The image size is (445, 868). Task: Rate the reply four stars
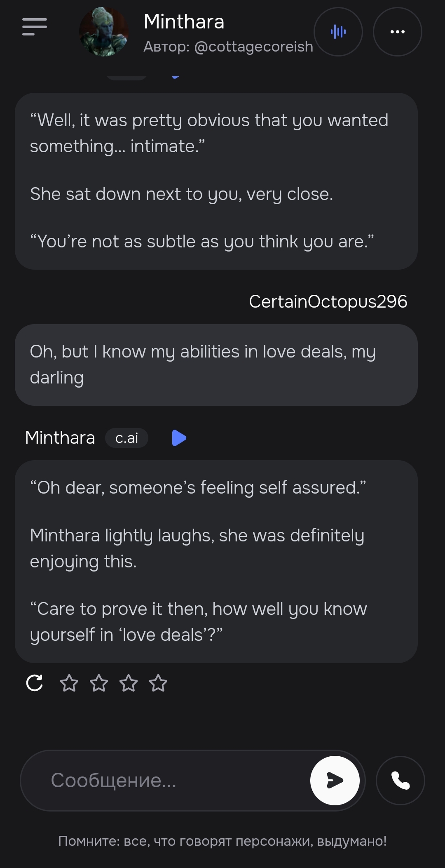click(x=158, y=683)
